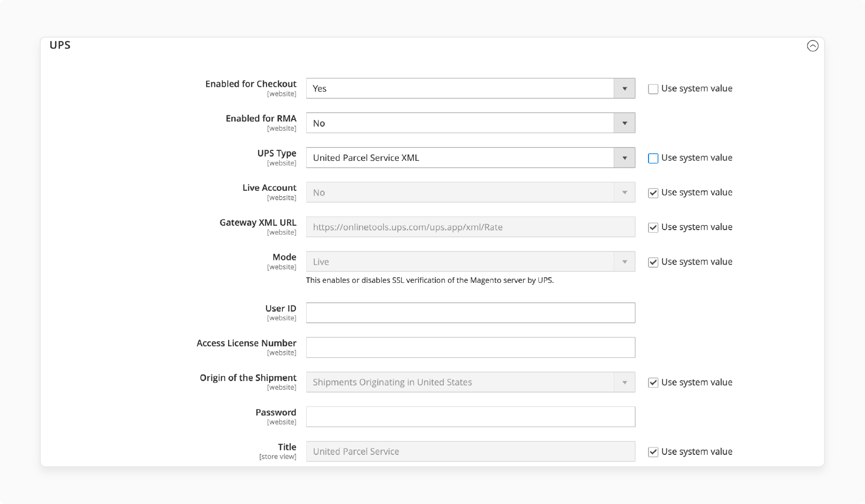Click the UPS section heading
865x504 pixels.
point(60,45)
